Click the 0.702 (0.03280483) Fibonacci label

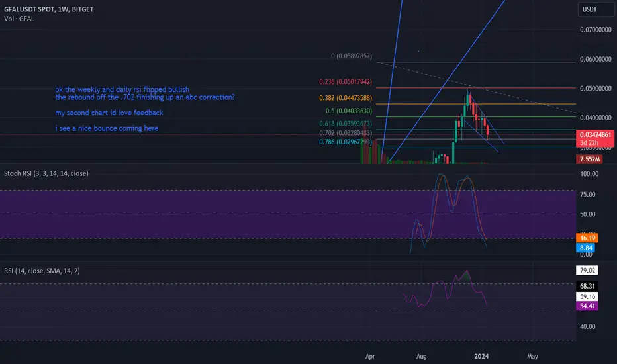[346, 133]
